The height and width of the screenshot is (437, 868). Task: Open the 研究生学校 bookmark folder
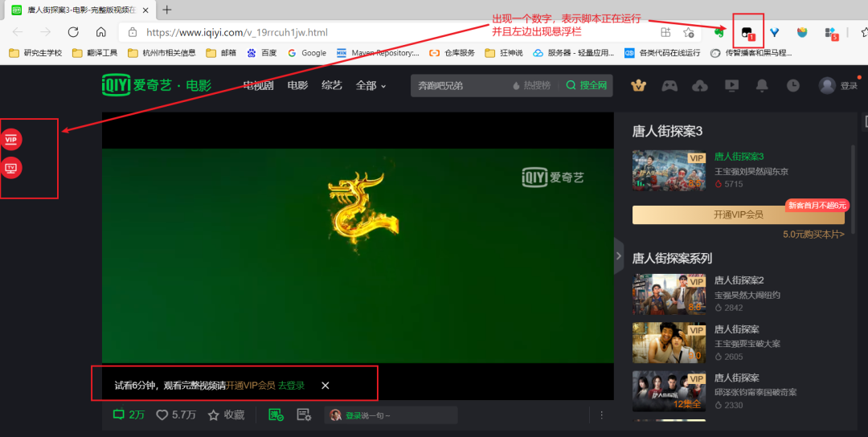[x=35, y=53]
